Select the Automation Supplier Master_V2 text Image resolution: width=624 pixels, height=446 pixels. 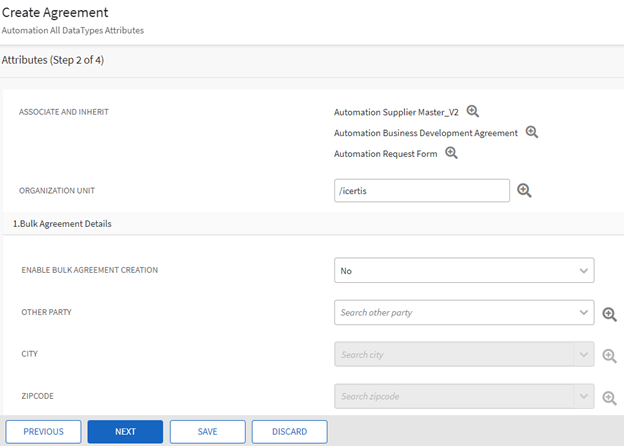(396, 113)
